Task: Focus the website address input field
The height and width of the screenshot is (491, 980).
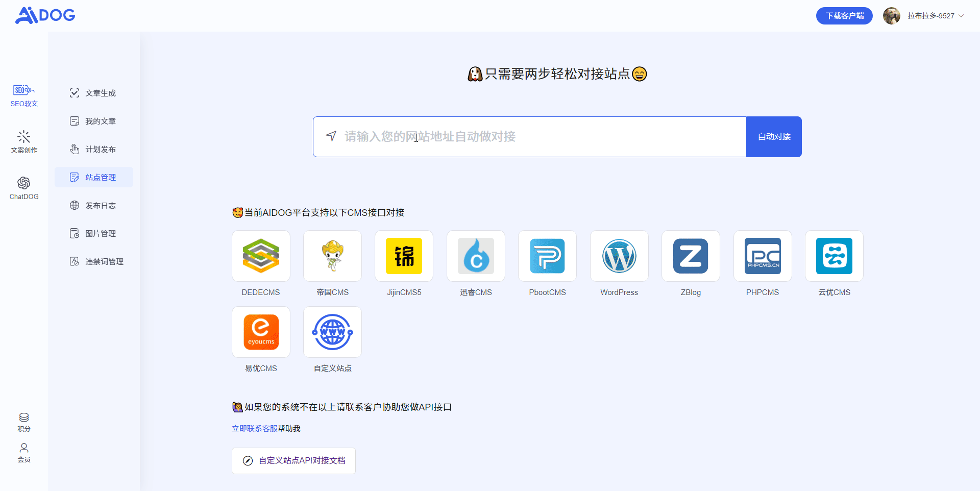Action: coord(530,137)
